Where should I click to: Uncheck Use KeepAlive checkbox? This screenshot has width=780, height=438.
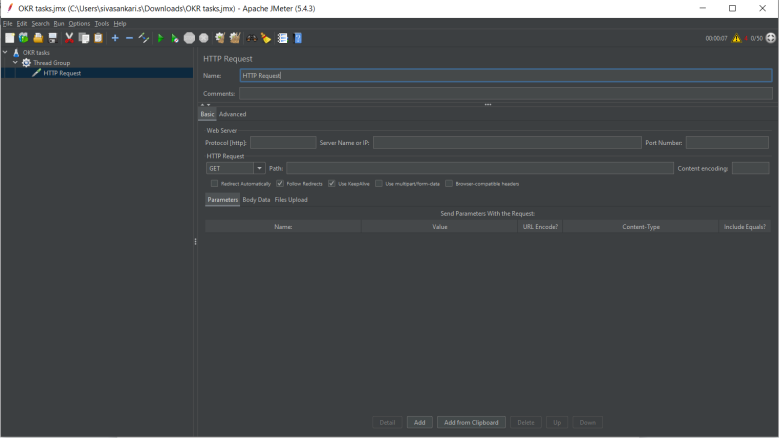[332, 184]
